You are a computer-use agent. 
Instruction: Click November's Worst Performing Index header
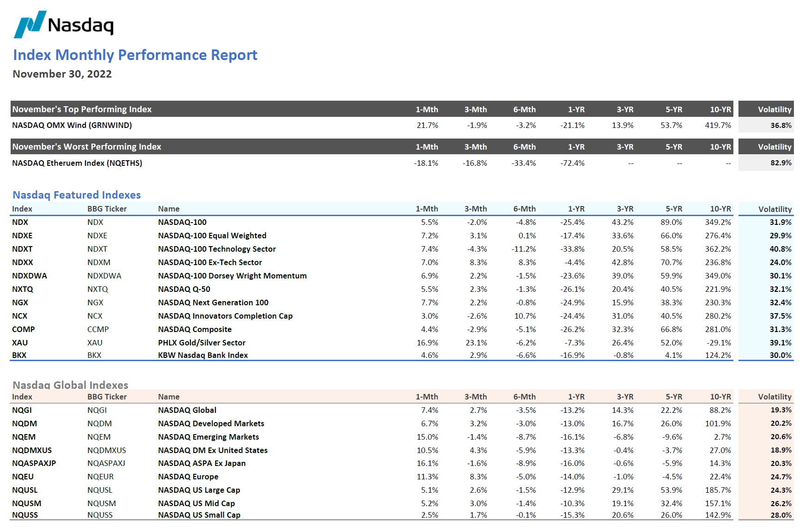86,147
